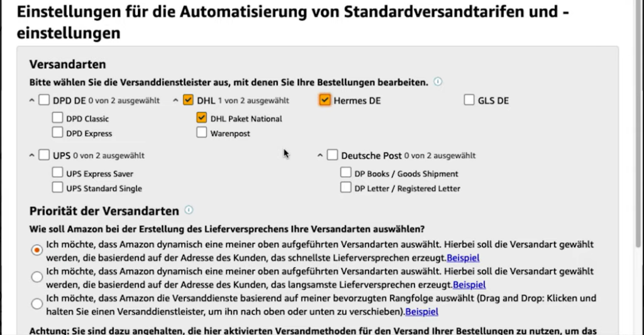Click the 'DP Letter / Registered Letter' label
This screenshot has width=644, height=335.
coord(407,189)
